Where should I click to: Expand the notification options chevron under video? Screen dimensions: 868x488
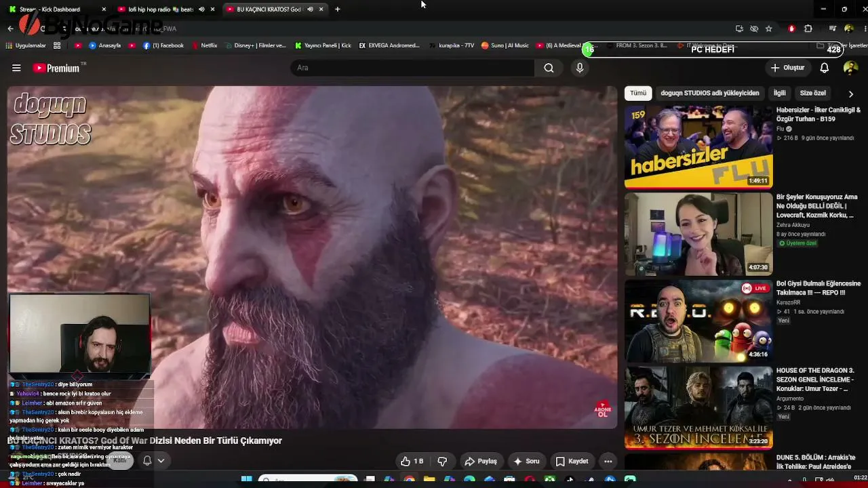click(161, 461)
